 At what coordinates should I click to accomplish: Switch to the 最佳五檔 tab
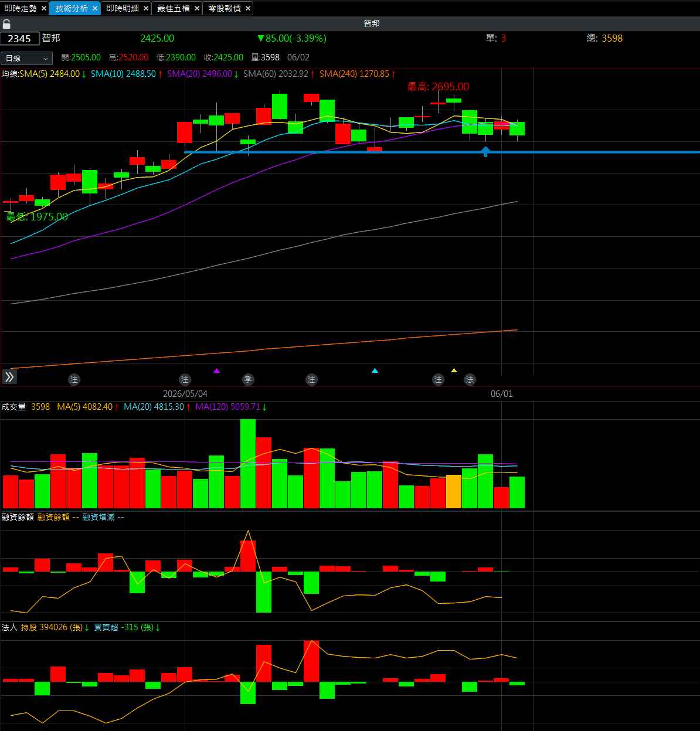point(174,8)
